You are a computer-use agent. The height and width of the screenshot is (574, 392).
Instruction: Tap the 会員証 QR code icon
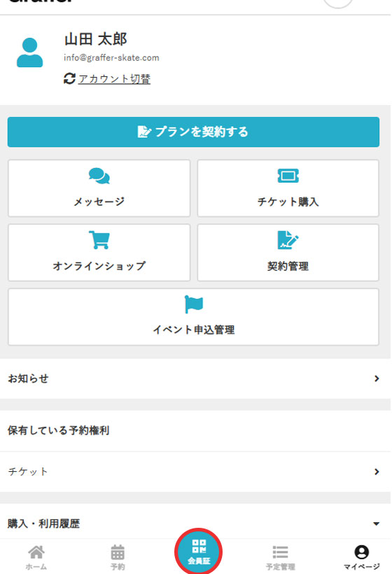[x=199, y=547]
